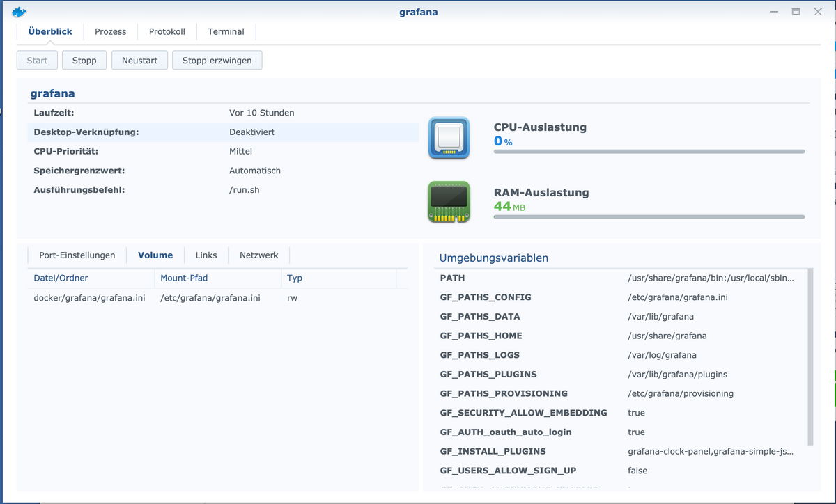Show the Links tab

click(x=206, y=255)
